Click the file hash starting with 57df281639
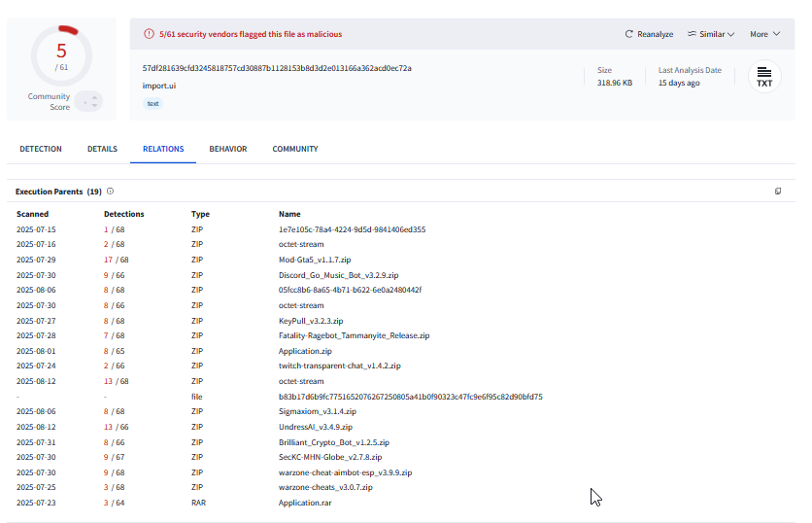812x523 pixels. [277, 68]
